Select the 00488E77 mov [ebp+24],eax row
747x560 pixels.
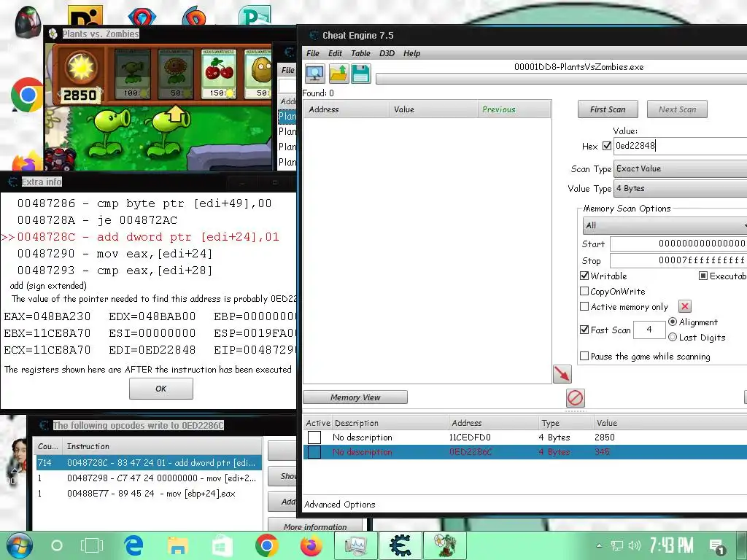[149, 494]
